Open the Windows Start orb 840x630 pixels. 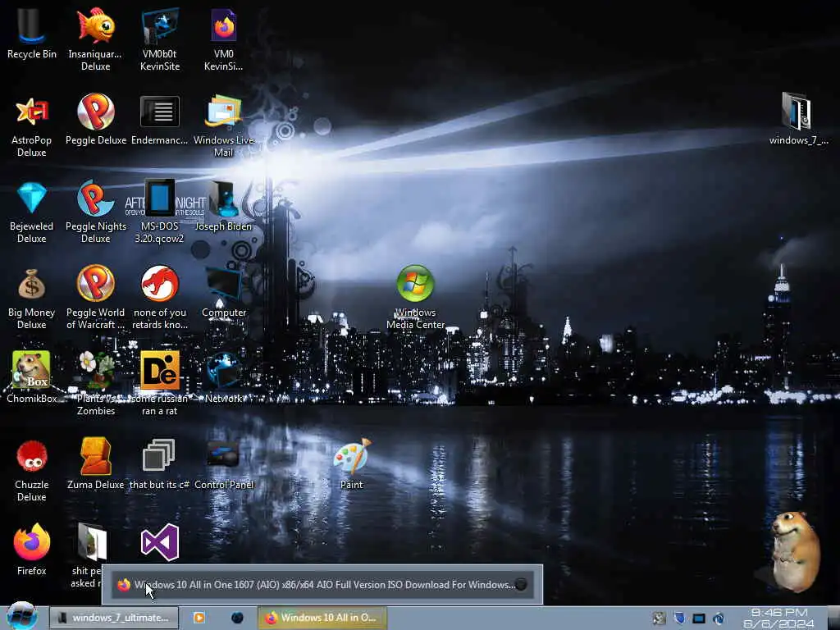[x=21, y=616]
